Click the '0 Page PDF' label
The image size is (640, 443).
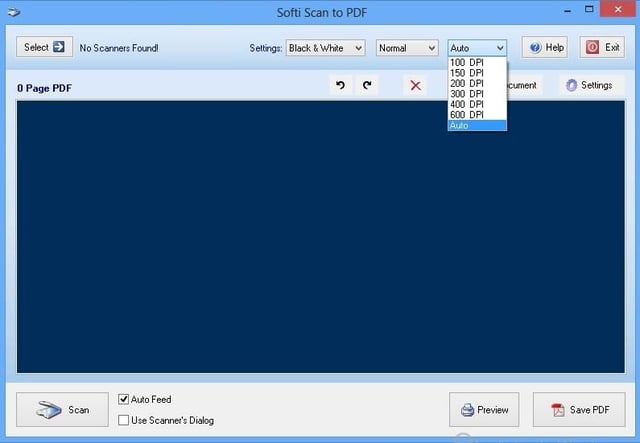44,88
